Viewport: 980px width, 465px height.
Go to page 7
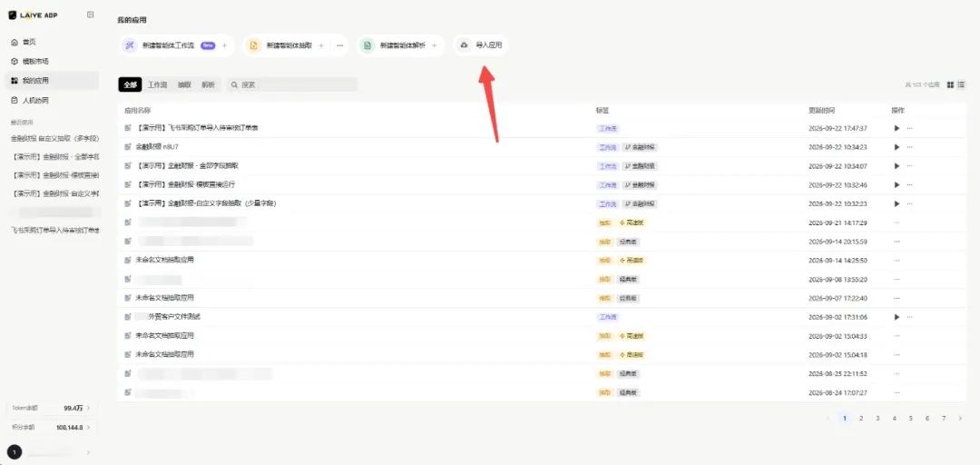pyautogui.click(x=944, y=418)
